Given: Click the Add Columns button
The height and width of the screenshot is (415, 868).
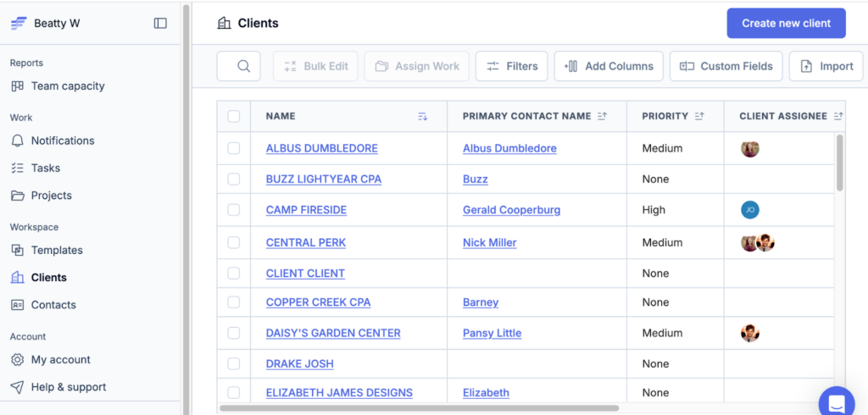Looking at the screenshot, I should tap(609, 66).
